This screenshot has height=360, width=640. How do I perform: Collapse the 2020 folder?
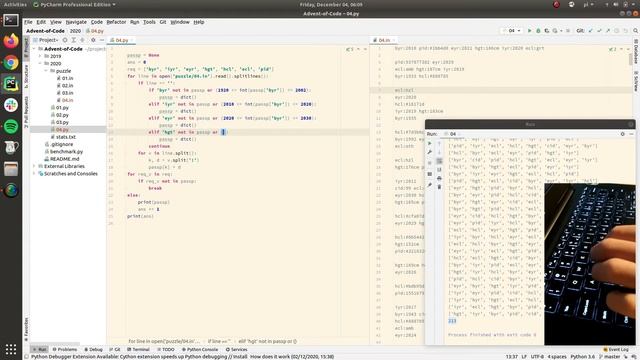pyautogui.click(x=40, y=64)
